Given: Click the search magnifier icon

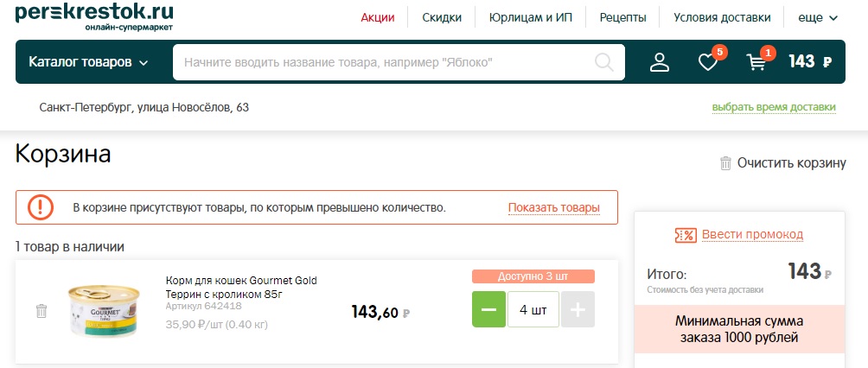Looking at the screenshot, I should (x=604, y=62).
